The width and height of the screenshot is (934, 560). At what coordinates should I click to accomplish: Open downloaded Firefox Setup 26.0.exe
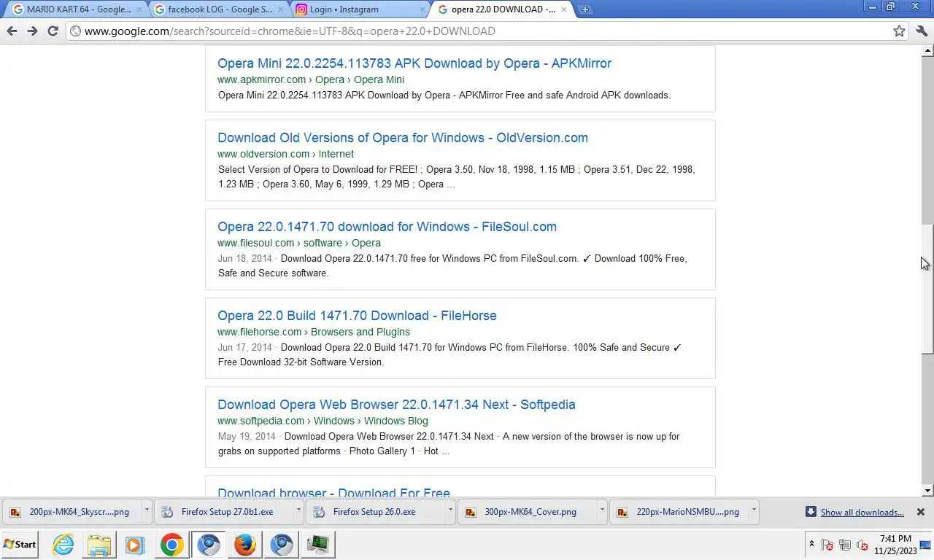374,512
